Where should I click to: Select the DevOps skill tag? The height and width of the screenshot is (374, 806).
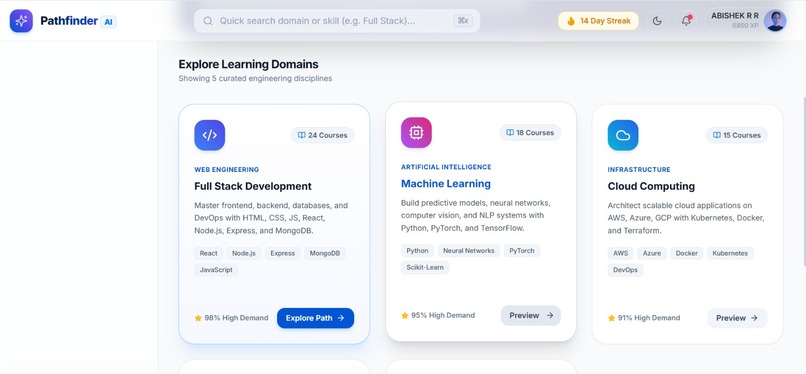pos(625,270)
